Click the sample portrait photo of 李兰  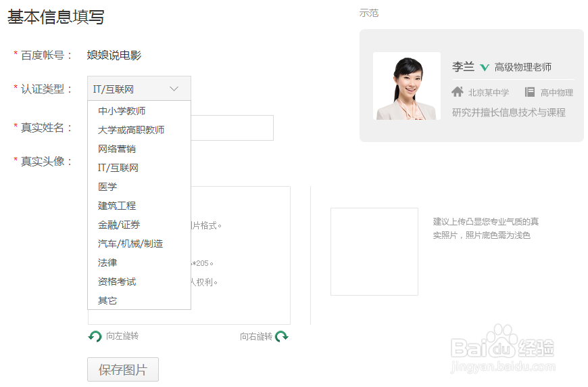[407, 86]
